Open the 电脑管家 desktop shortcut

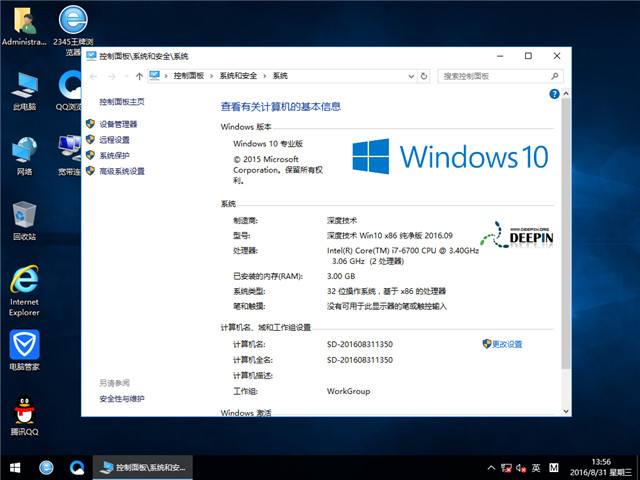pyautogui.click(x=24, y=346)
